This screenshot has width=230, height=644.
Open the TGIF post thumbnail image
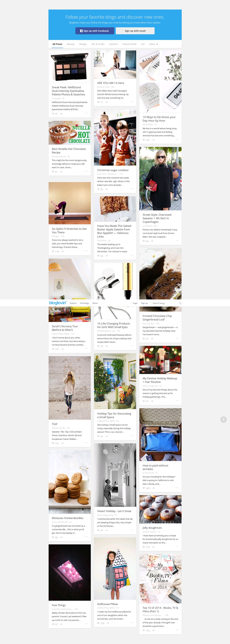point(70,388)
